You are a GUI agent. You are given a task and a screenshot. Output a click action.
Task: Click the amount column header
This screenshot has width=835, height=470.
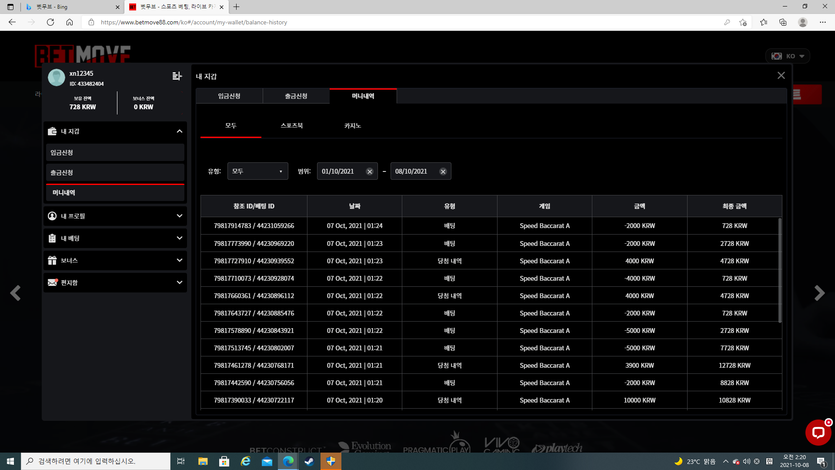pos(640,206)
